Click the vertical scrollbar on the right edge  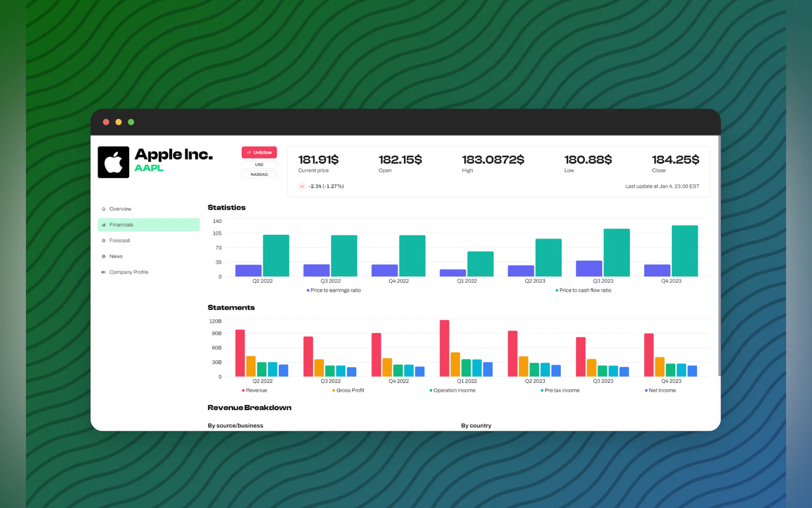719,255
